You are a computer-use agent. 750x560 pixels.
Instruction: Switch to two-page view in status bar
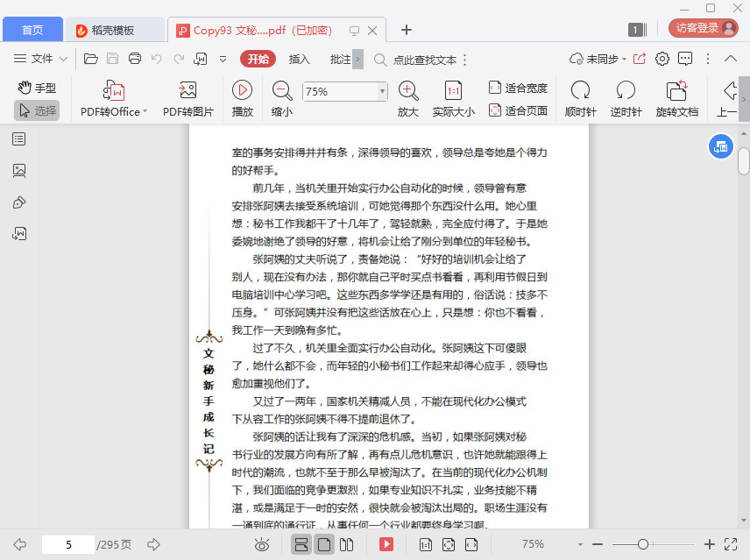(x=346, y=544)
